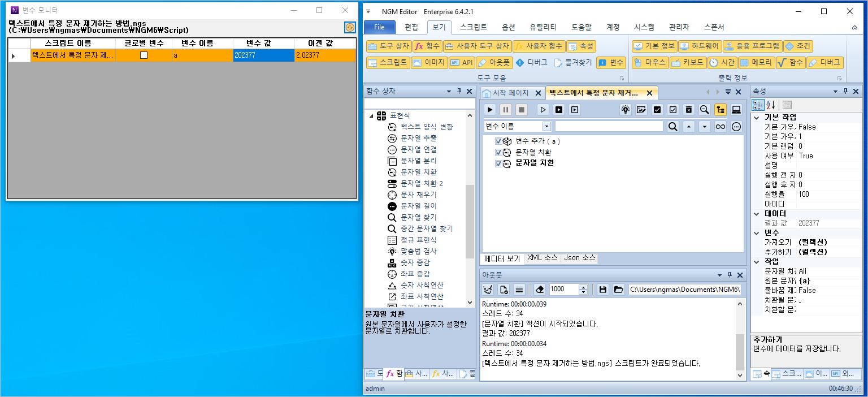Stop the running script

tap(522, 110)
